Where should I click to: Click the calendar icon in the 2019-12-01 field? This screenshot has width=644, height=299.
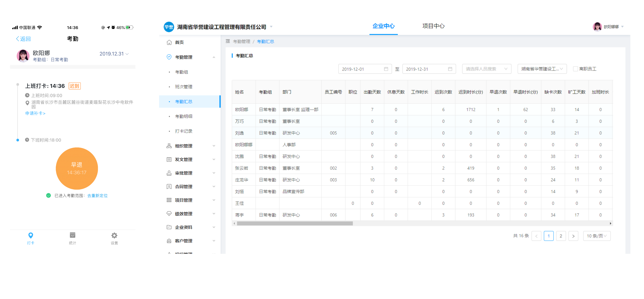386,69
